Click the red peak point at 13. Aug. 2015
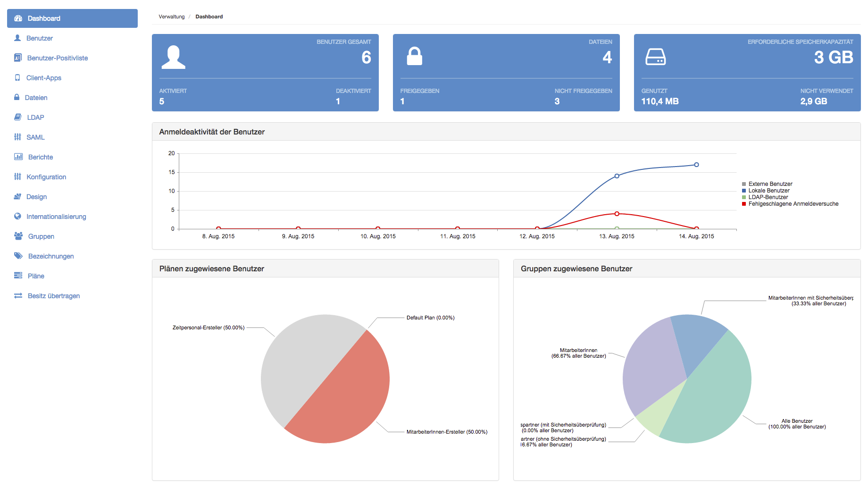The image size is (868, 486). pos(617,214)
